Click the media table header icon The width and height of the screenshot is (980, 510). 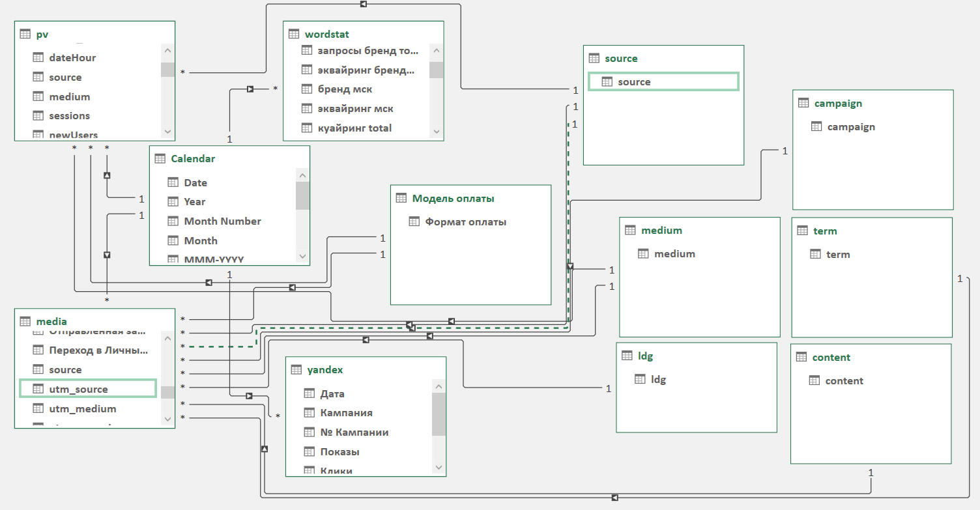25,321
